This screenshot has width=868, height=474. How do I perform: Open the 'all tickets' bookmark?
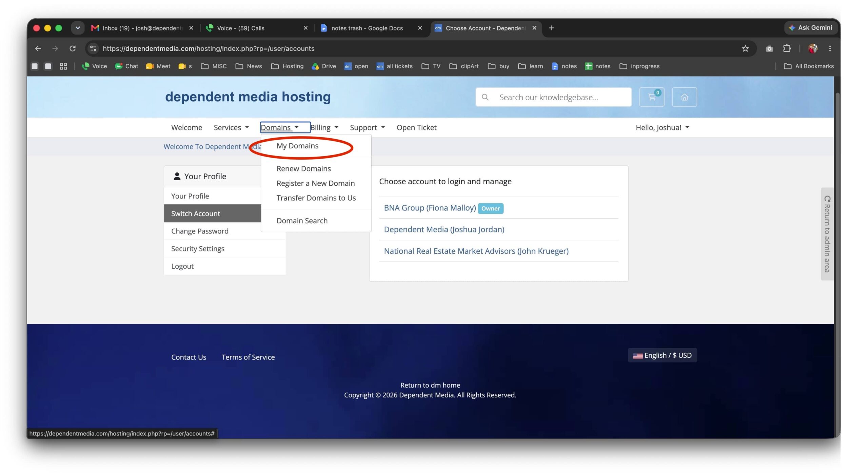pos(394,66)
